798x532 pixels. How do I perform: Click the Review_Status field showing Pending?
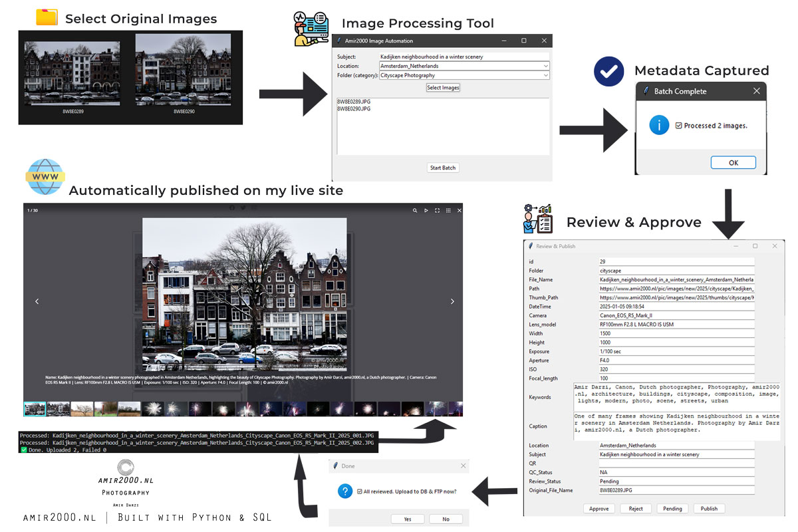pyautogui.click(x=676, y=481)
